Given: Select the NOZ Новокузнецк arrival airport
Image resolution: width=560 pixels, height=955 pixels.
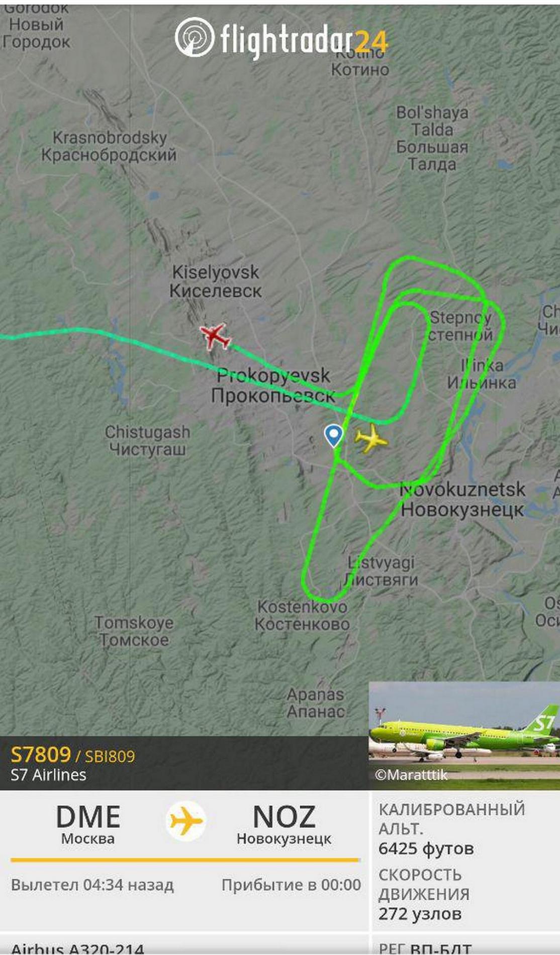Looking at the screenshot, I should point(284,824).
